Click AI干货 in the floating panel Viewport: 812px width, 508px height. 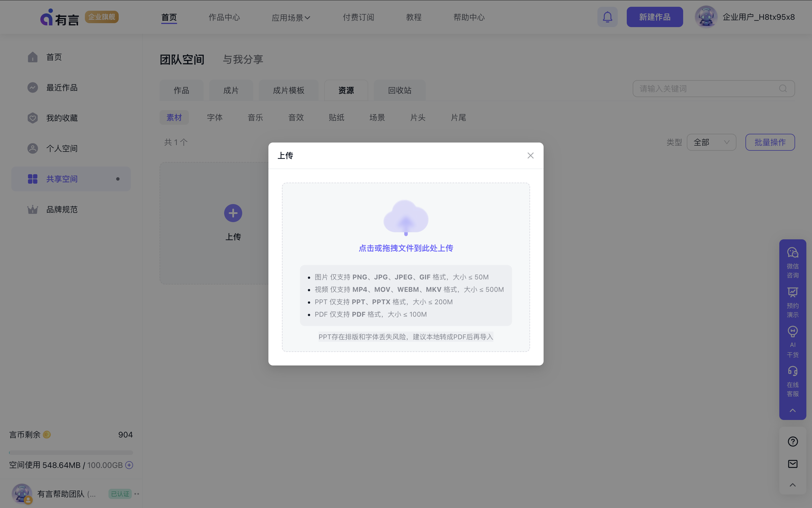click(x=793, y=342)
